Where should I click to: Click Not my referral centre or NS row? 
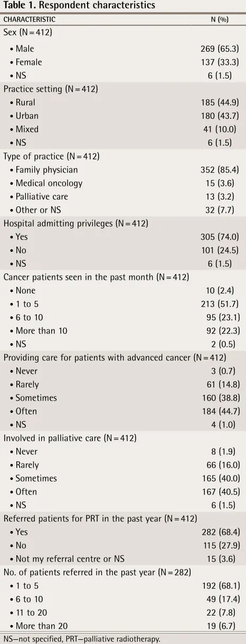123,558
